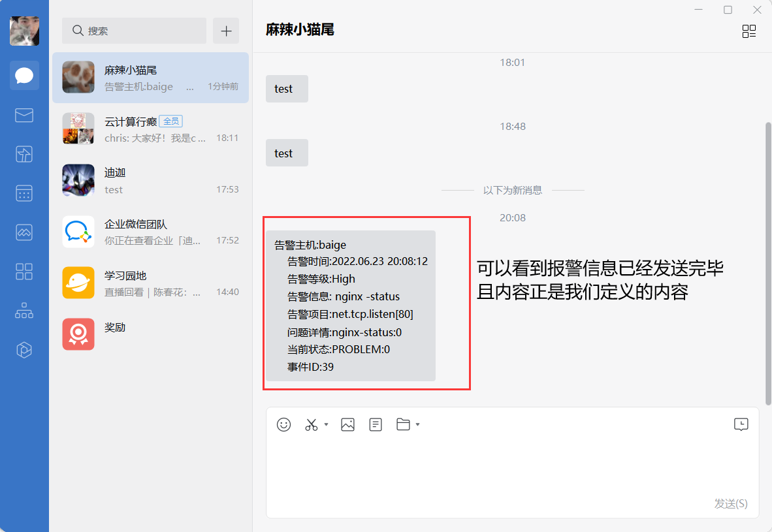This screenshot has width=772, height=532.
Task: Open the 企业微信团队 conversation
Action: (151, 232)
